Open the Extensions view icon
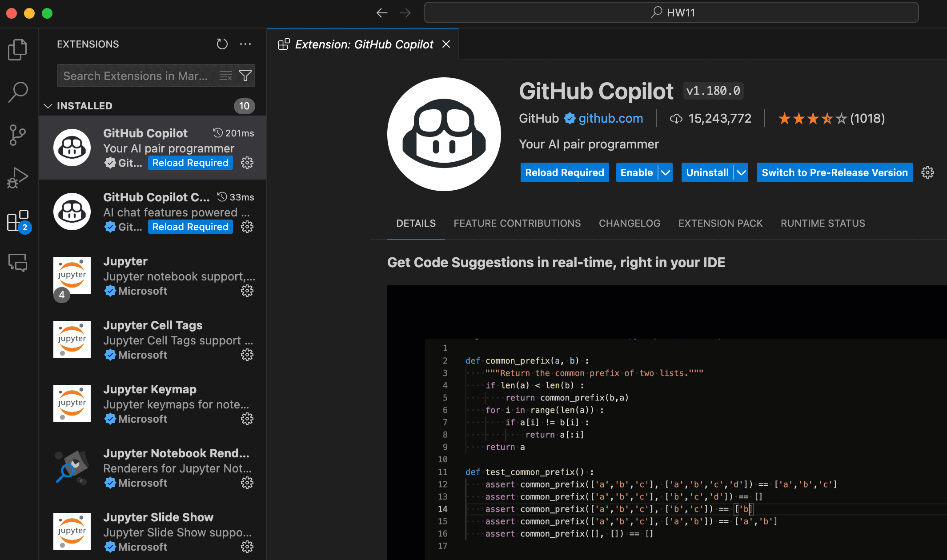 pyautogui.click(x=18, y=221)
